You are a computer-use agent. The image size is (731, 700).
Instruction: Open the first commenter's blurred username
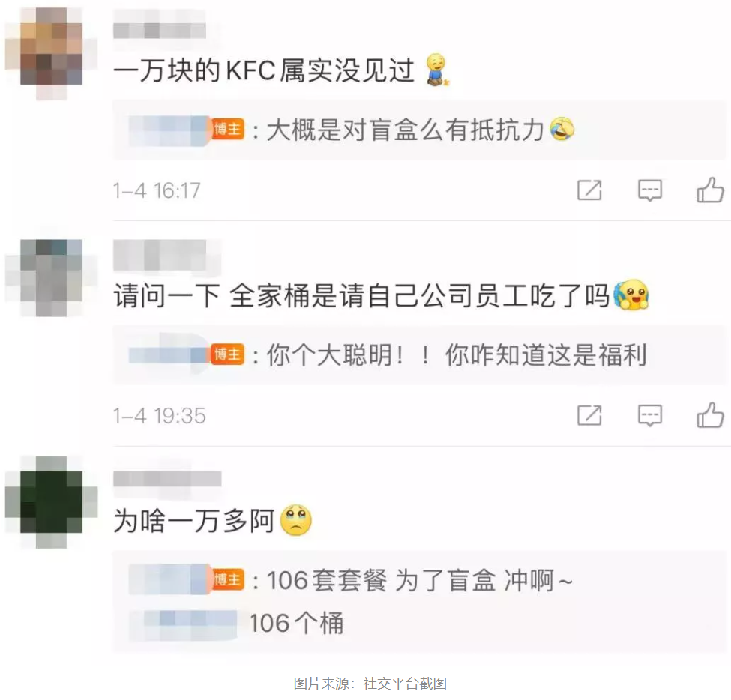click(160, 31)
